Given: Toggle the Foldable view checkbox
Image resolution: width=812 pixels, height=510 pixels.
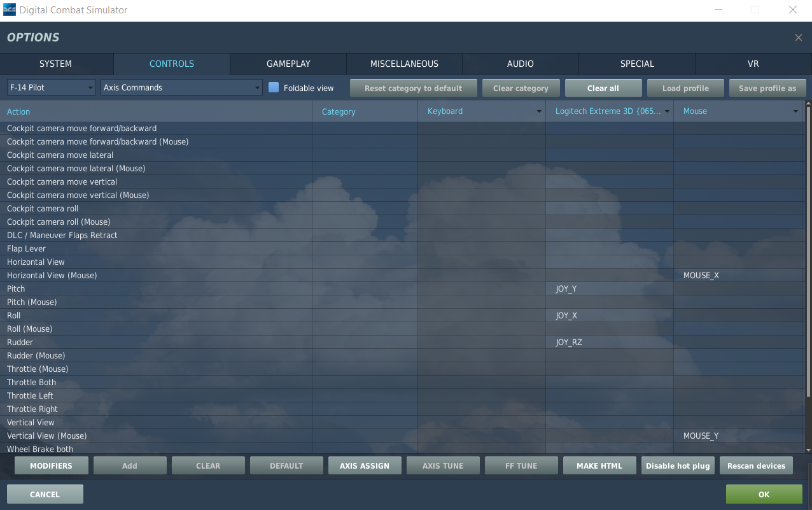Looking at the screenshot, I should pyautogui.click(x=274, y=88).
